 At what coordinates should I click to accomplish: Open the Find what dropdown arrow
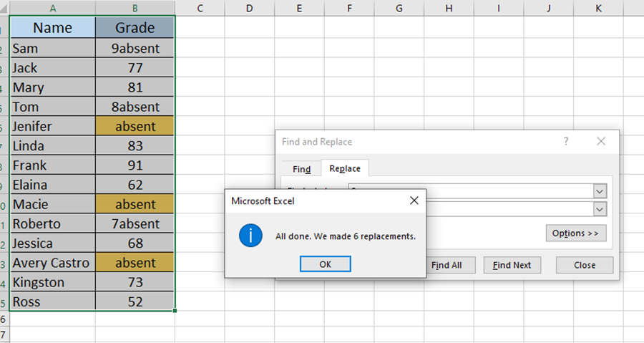pos(600,191)
